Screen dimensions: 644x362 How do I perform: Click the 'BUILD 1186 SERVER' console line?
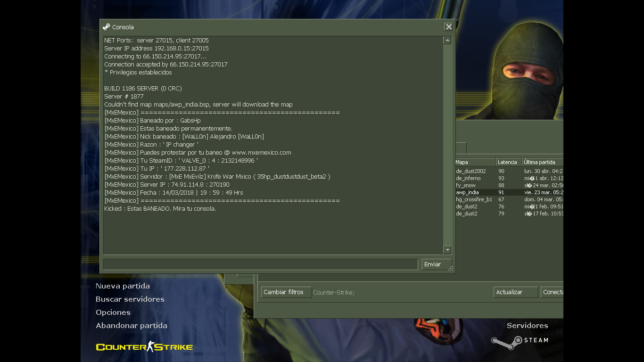click(143, 89)
